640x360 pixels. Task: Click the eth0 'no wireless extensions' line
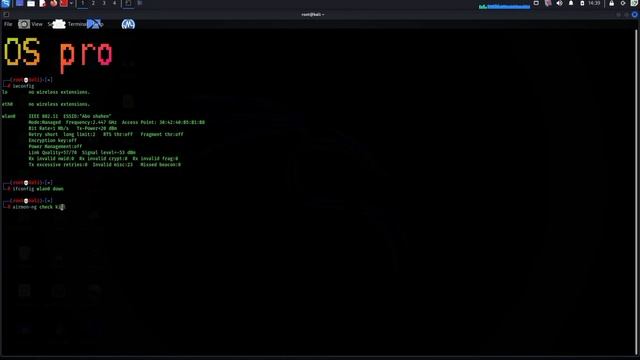pyautogui.click(x=59, y=104)
